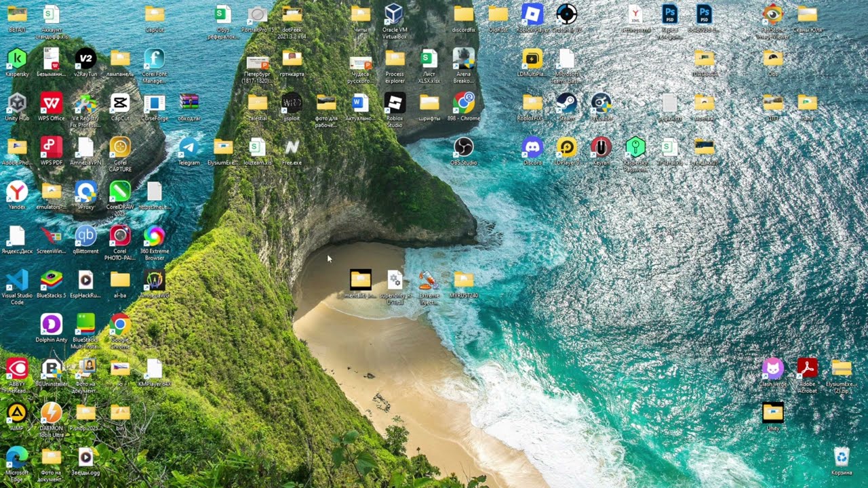
Task: Open ABBYY FineReader shortcut
Action: (x=17, y=372)
